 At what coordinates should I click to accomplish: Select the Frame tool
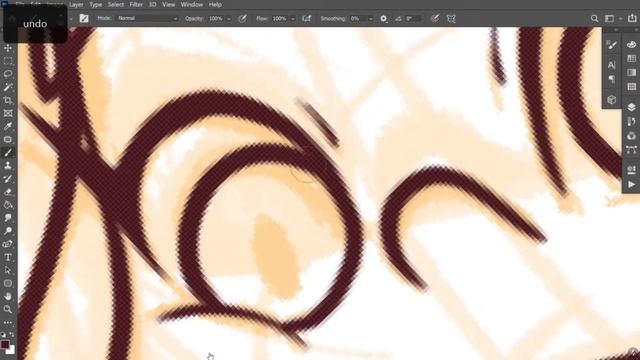click(x=8, y=113)
